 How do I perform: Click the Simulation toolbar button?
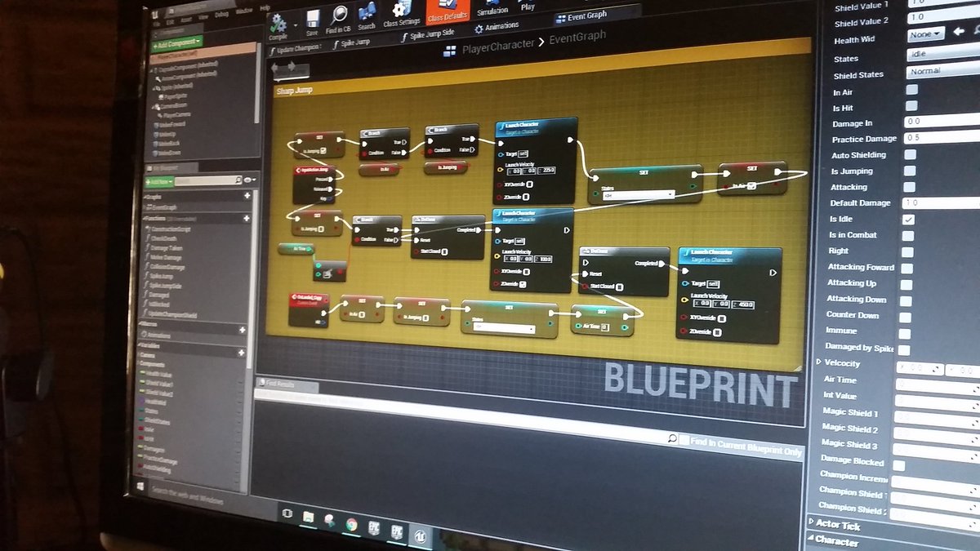coord(492,8)
